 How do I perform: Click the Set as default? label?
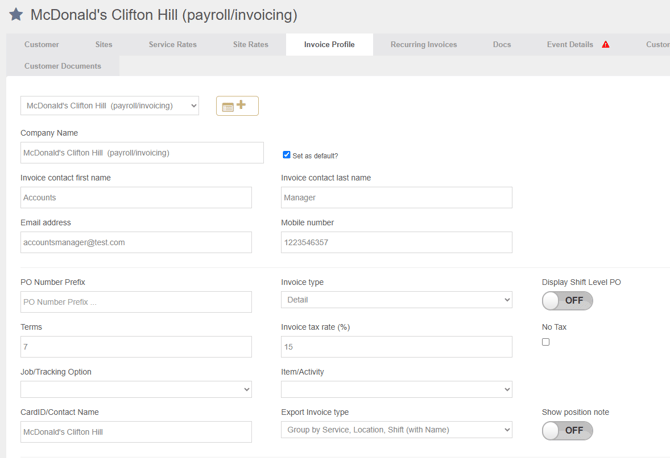point(315,156)
